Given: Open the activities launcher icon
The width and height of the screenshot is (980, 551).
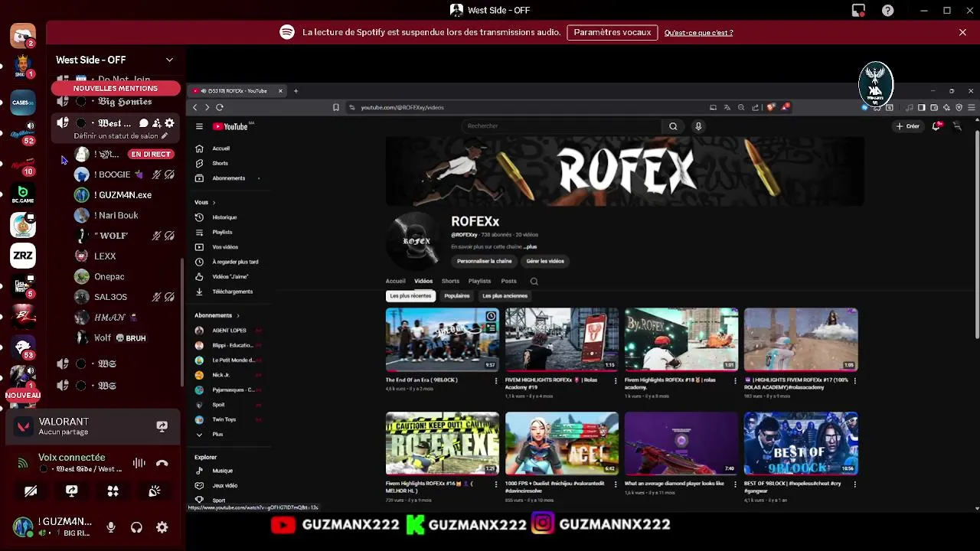Looking at the screenshot, I should (113, 491).
